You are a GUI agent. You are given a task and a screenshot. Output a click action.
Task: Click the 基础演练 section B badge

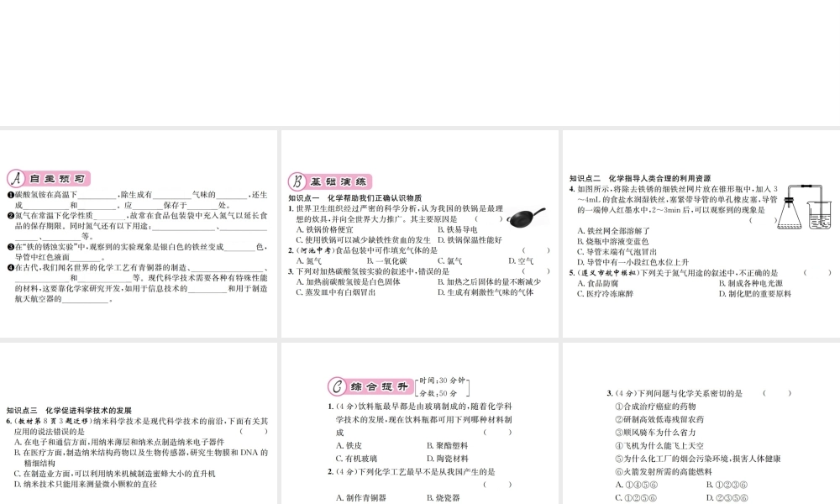330,181
